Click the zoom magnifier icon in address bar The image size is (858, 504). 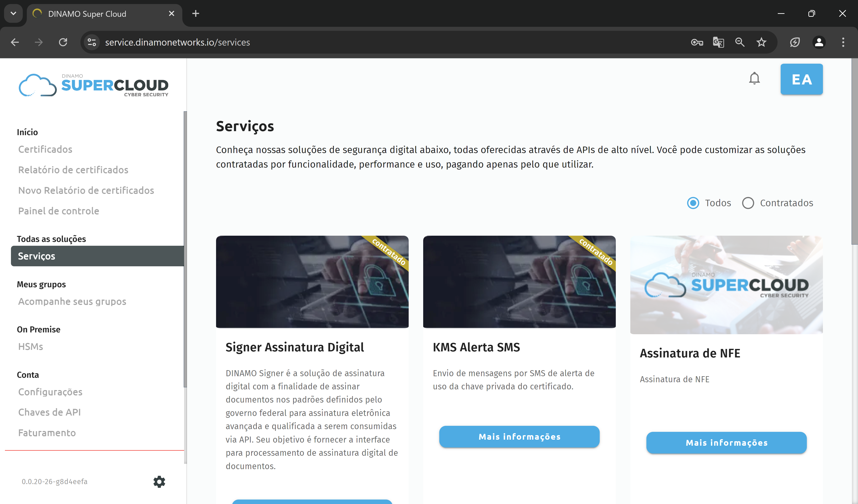740,42
